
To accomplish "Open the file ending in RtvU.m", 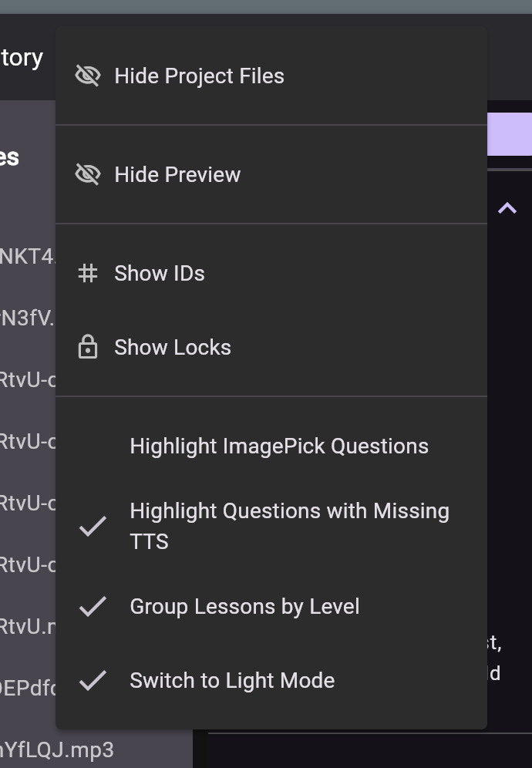I will (x=27, y=626).
